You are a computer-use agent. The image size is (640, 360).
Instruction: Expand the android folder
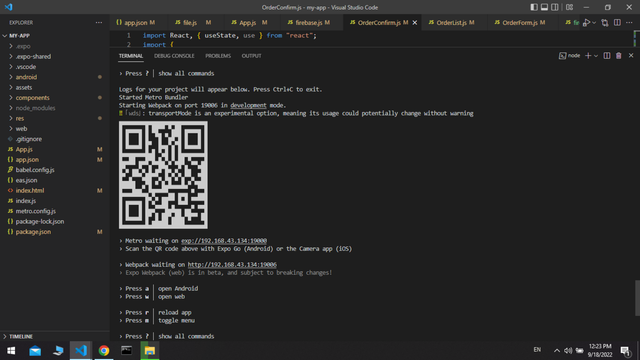click(x=55, y=77)
